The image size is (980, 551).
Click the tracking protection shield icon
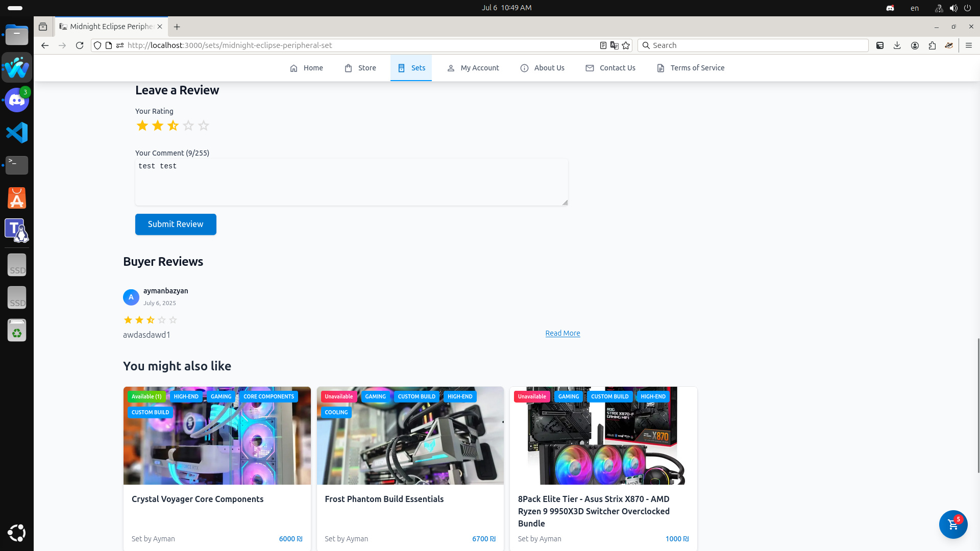pos(97,45)
